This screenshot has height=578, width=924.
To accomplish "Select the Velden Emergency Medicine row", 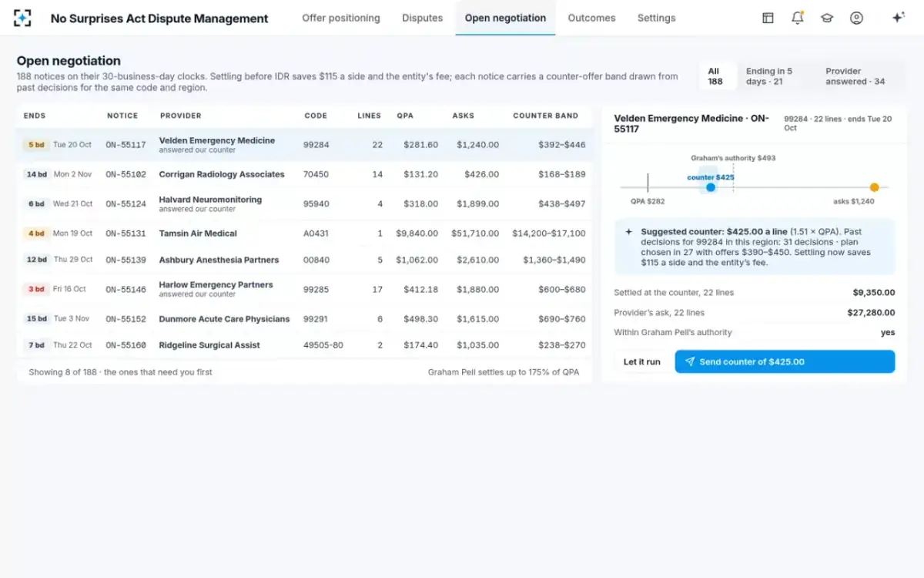I will pyautogui.click(x=304, y=145).
